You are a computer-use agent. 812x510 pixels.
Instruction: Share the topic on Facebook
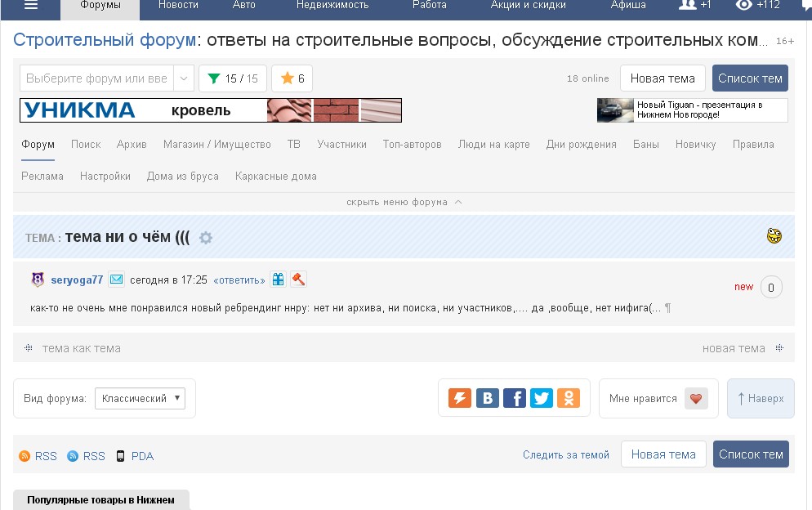(514, 398)
